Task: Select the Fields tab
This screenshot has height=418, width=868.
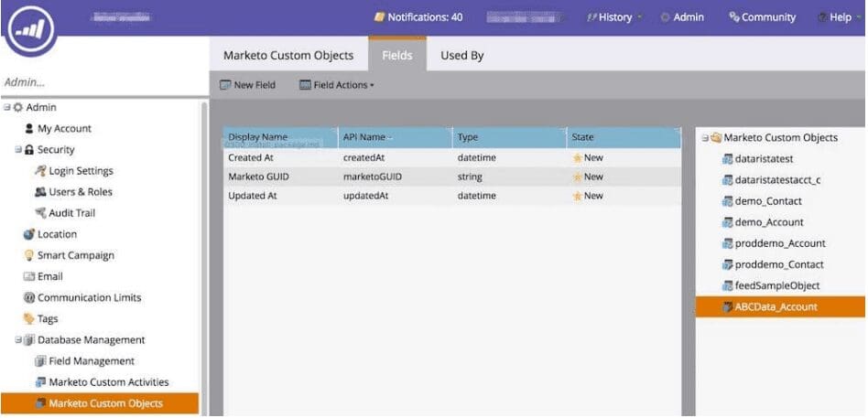Action: coord(396,55)
